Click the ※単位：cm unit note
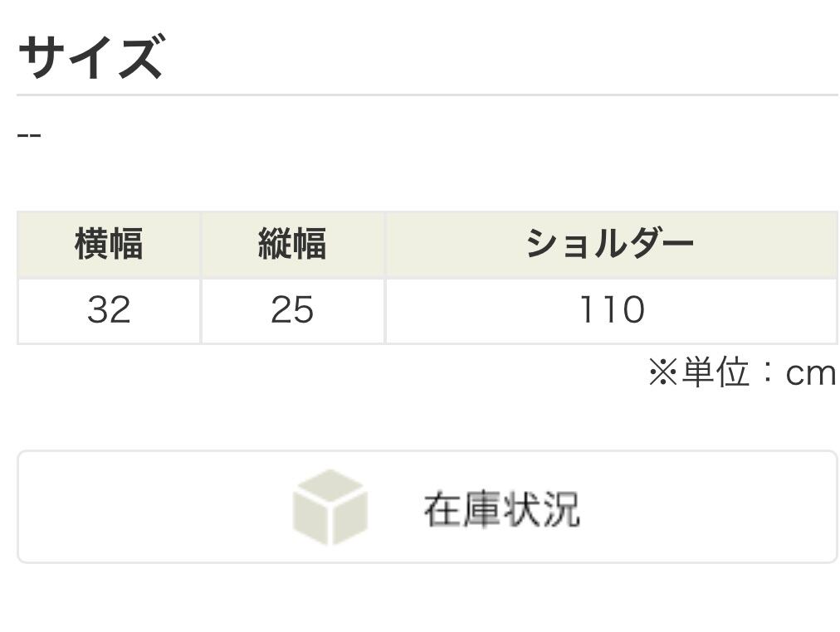Viewport: 840px width, 632px height. pyautogui.click(x=741, y=373)
